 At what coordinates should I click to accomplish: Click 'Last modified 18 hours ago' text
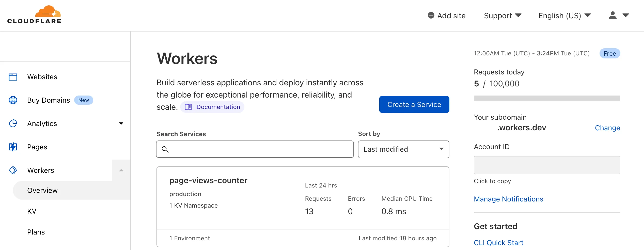tap(398, 238)
